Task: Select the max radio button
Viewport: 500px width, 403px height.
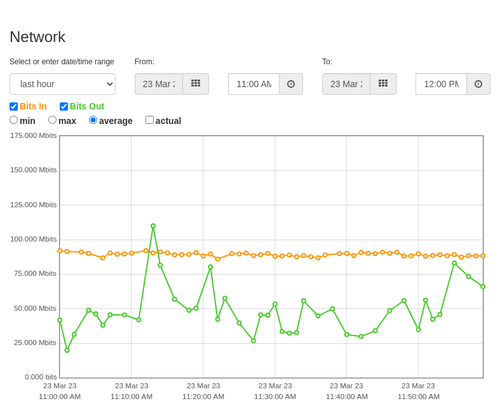Action: pos(52,120)
